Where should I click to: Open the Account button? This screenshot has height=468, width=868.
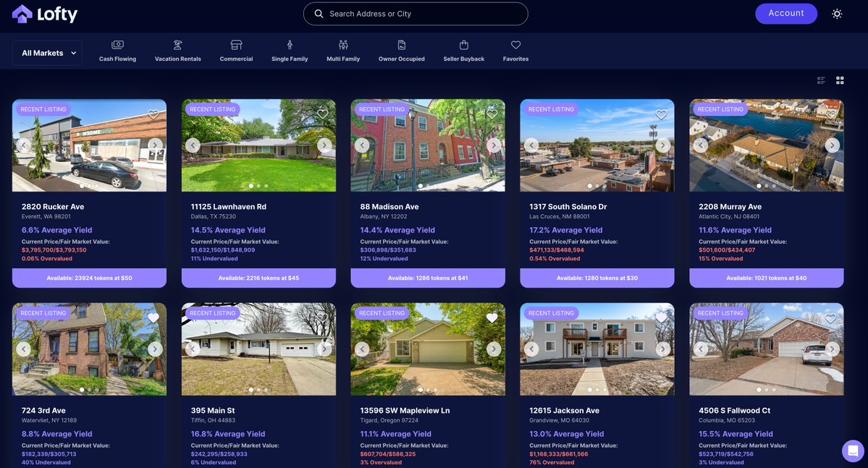click(786, 13)
